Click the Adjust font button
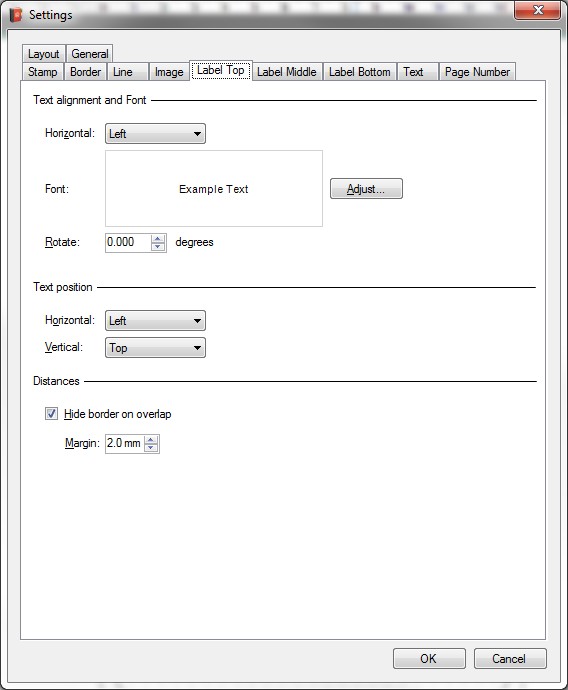Image resolution: width=568 pixels, height=690 pixels. [x=366, y=189]
